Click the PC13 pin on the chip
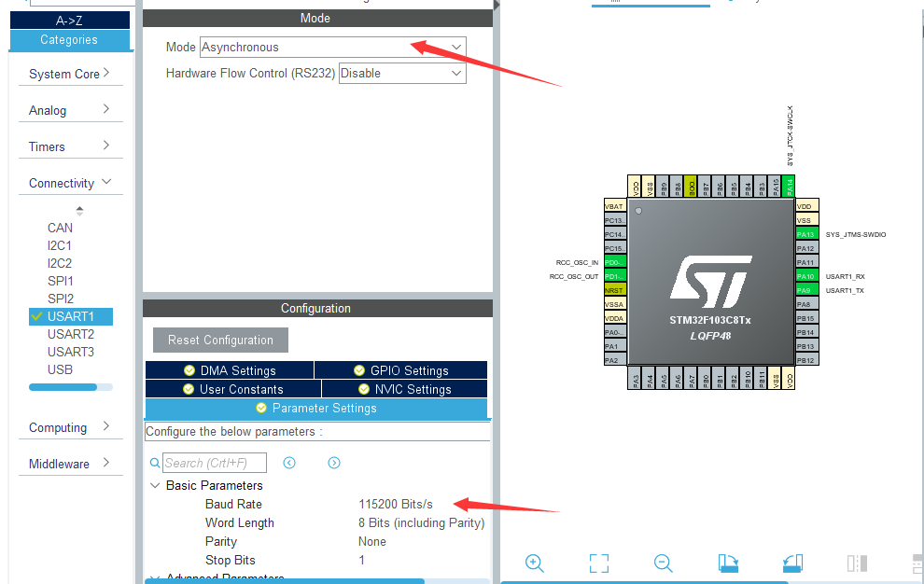This screenshot has height=584, width=924. (x=615, y=220)
